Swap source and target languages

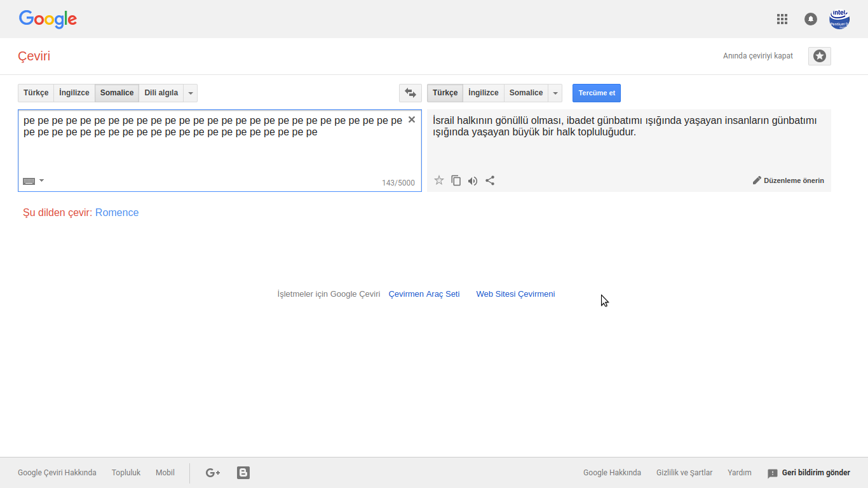[x=410, y=93]
